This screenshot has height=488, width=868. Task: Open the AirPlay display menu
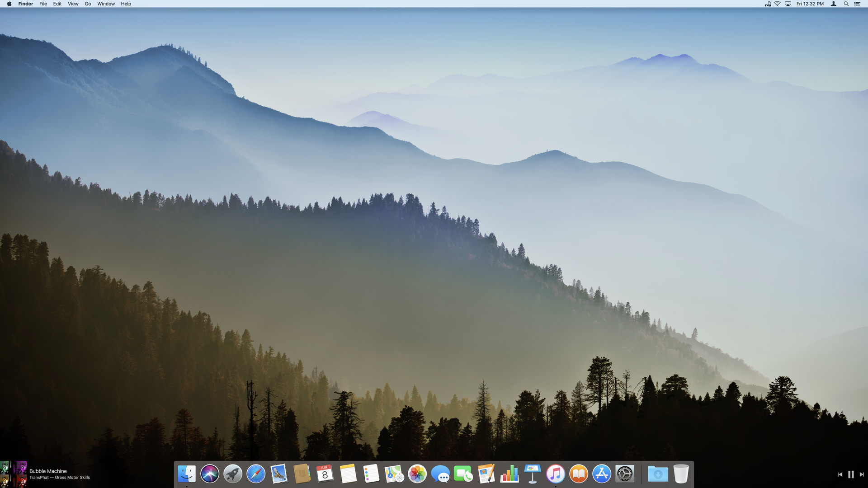pos(788,4)
